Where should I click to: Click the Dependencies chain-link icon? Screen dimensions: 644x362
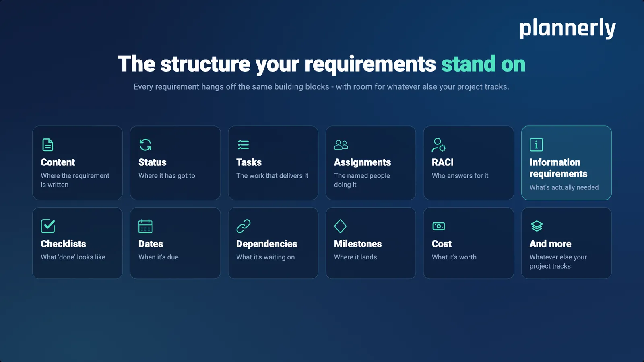tap(243, 226)
